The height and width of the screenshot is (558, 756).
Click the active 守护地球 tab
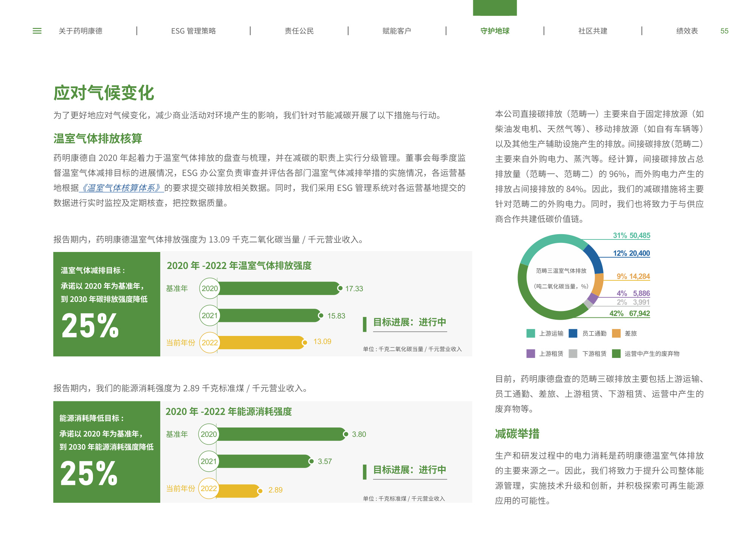495,31
